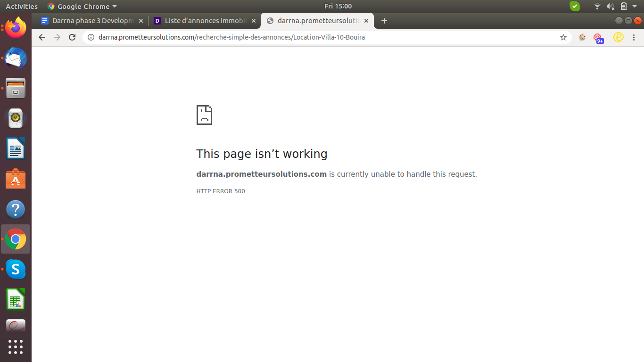
Task: Click the forward navigation arrow
Action: pyautogui.click(x=57, y=37)
